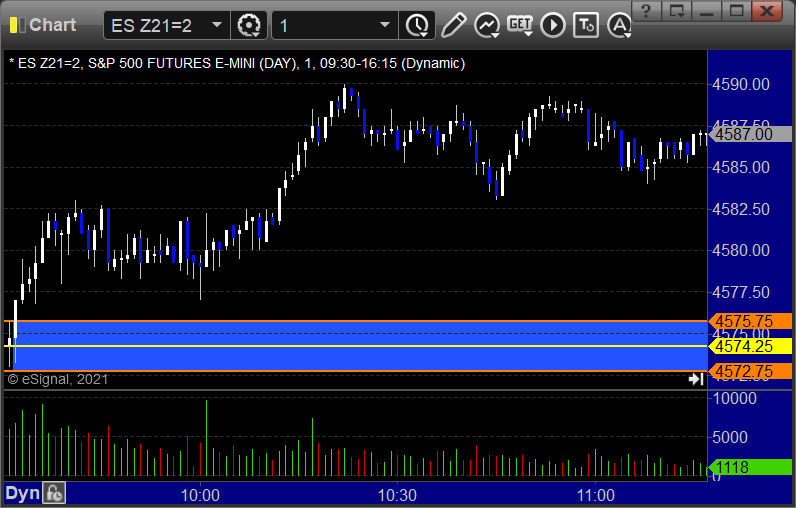
Task: Click the chart title ES Z21=2 S&P 500 text
Action: coord(237,63)
